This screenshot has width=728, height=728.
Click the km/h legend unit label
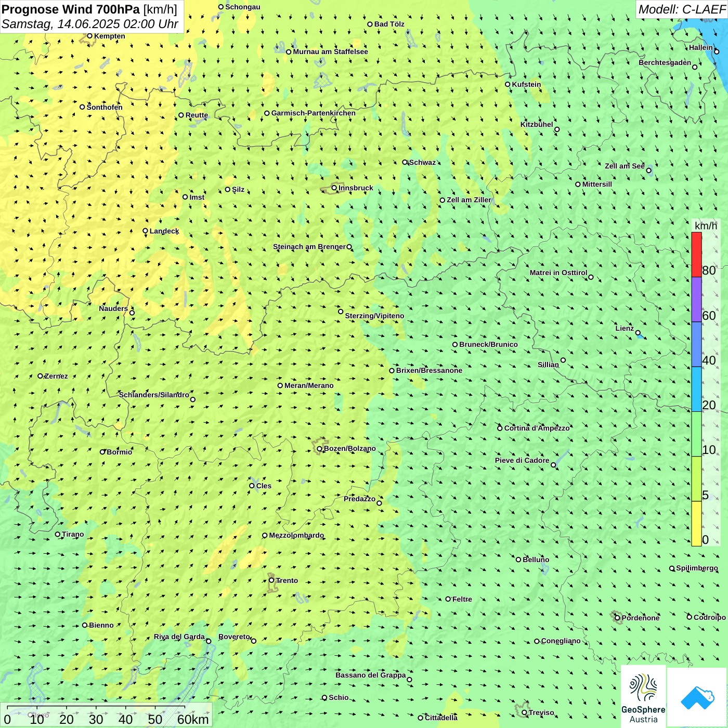[706, 225]
